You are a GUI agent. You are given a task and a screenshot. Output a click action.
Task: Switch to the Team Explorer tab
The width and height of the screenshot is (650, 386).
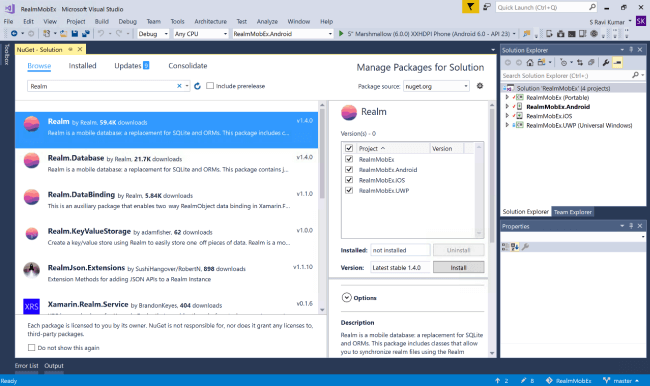[x=572, y=212]
